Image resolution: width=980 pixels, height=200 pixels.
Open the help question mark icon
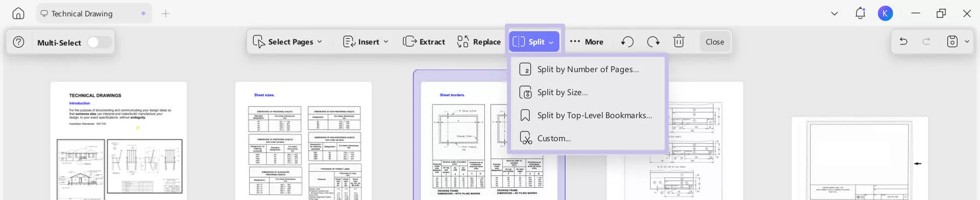click(x=19, y=42)
